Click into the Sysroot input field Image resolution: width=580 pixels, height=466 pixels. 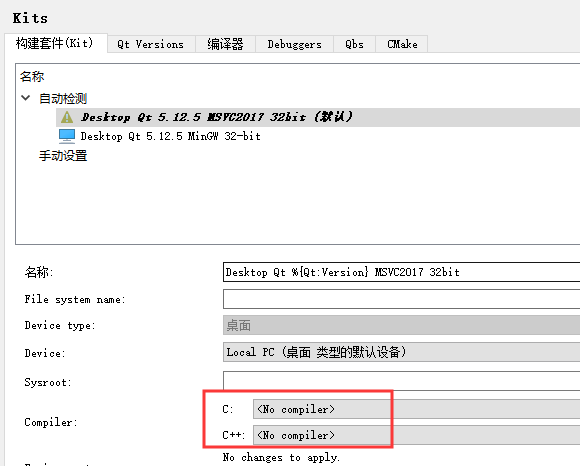click(x=401, y=381)
